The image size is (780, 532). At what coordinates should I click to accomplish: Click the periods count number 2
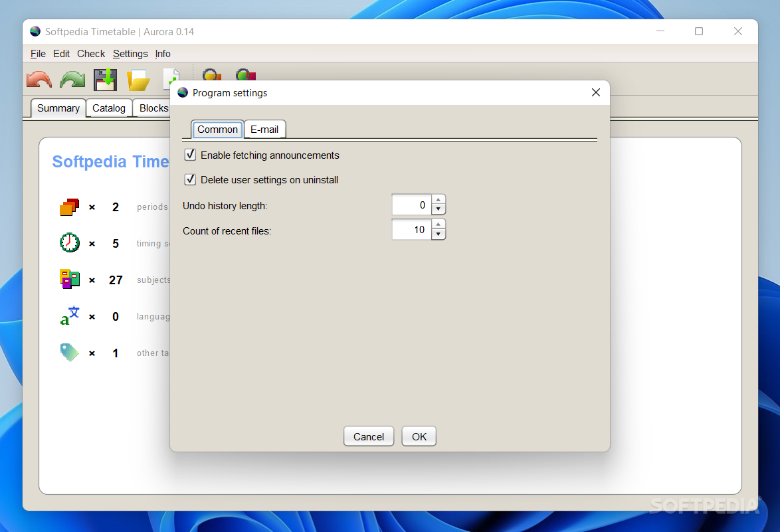pyautogui.click(x=116, y=207)
